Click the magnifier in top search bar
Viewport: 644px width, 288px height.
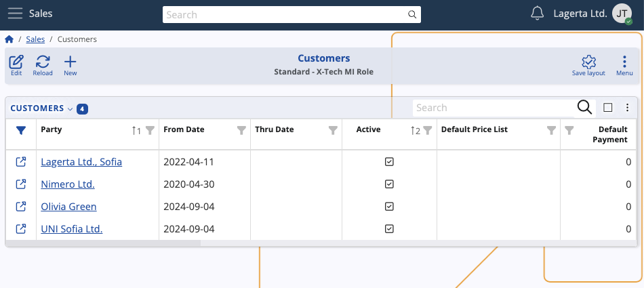tap(412, 15)
